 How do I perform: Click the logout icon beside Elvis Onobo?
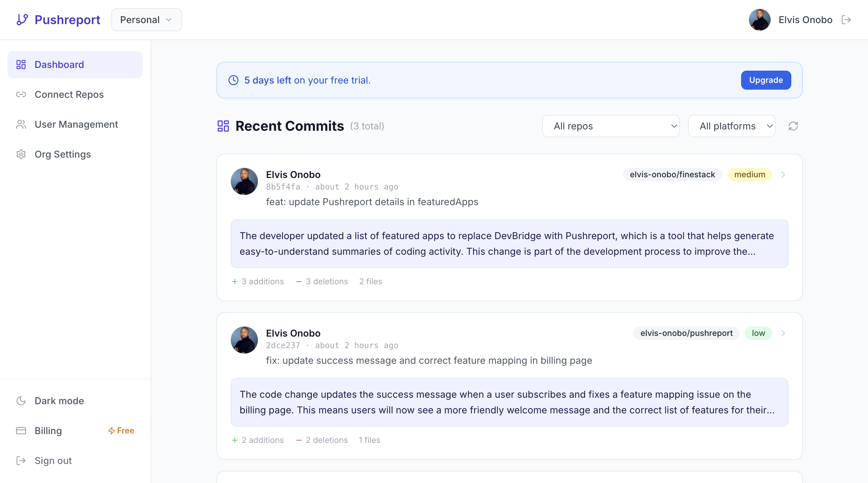click(846, 20)
